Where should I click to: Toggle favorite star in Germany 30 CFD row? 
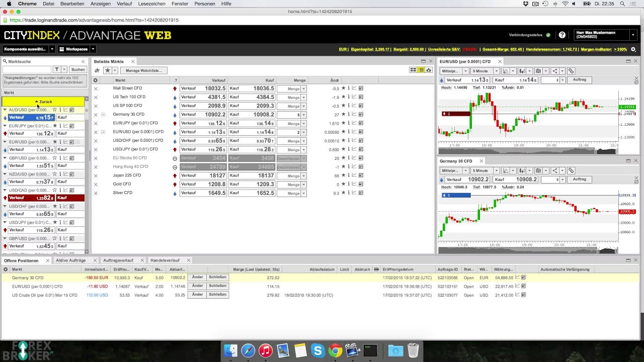344,115
